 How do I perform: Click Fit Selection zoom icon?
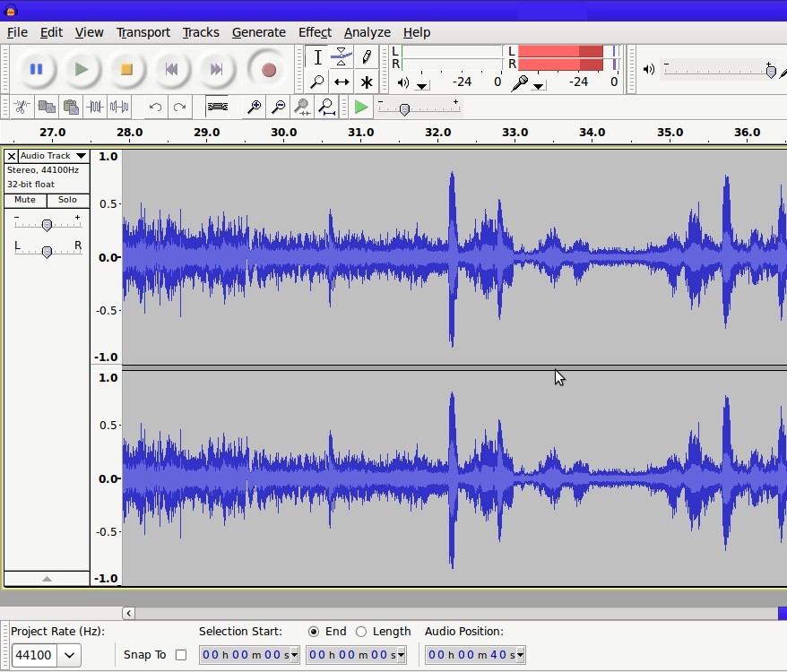[302, 107]
